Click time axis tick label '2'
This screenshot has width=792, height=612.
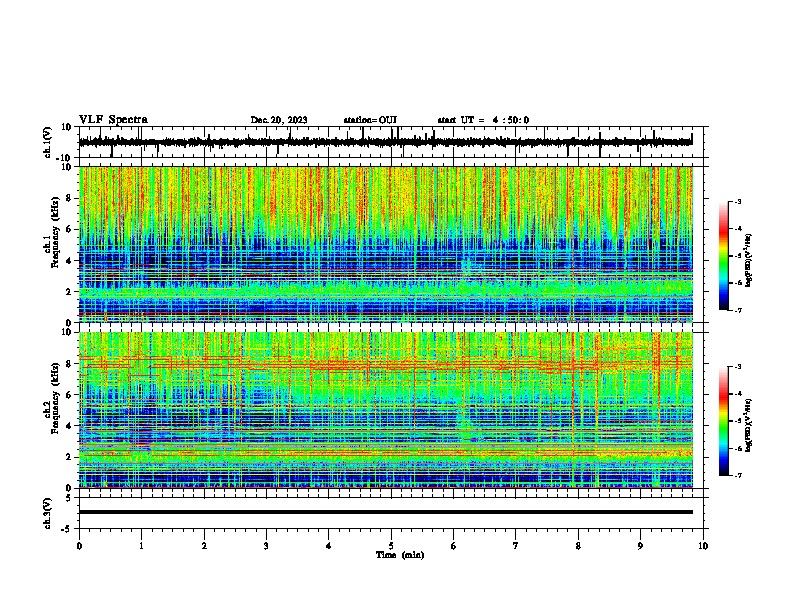coord(204,546)
